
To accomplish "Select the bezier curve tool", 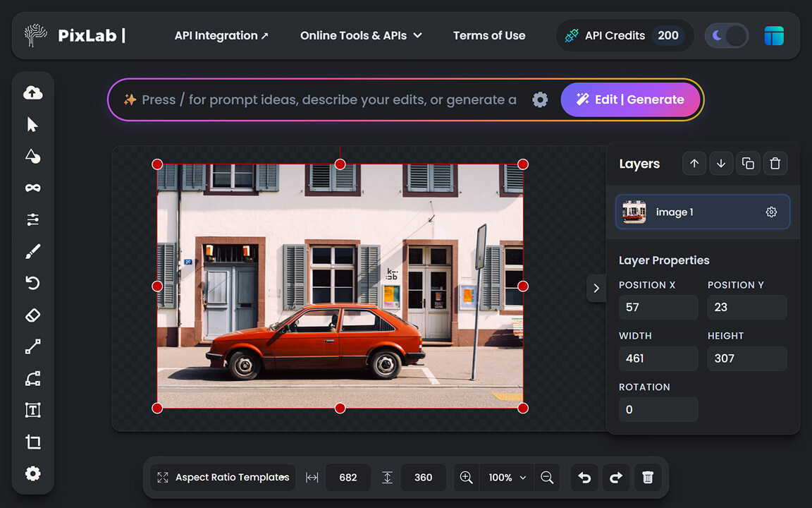I will 32,378.
